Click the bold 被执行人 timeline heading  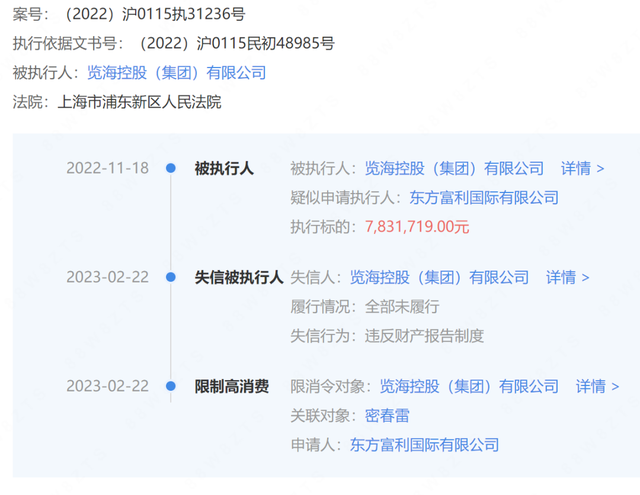224,168
